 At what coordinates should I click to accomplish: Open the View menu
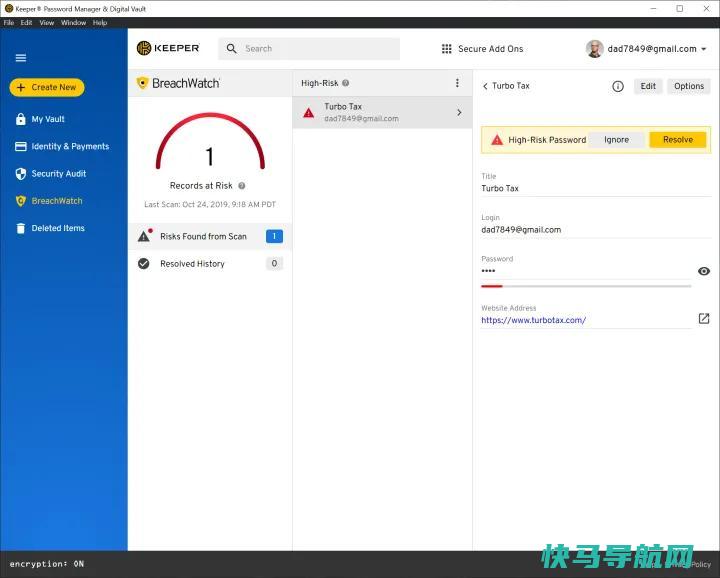(x=46, y=22)
